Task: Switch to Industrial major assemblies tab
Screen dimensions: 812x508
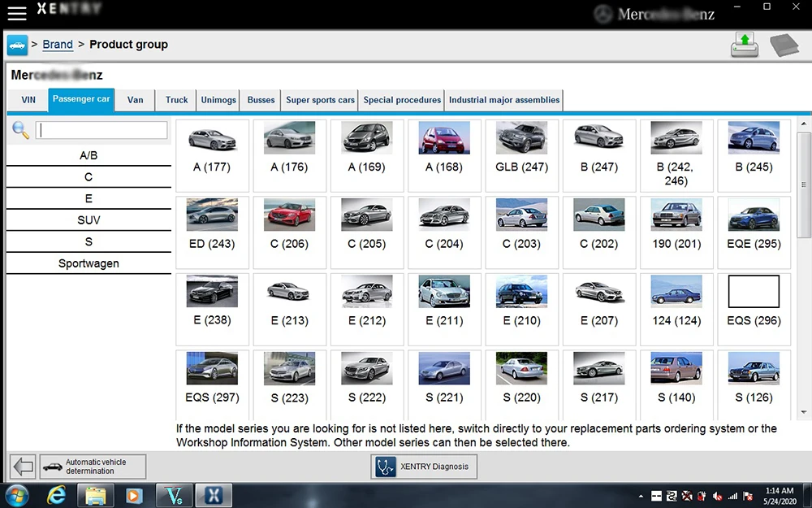Action: 504,100
